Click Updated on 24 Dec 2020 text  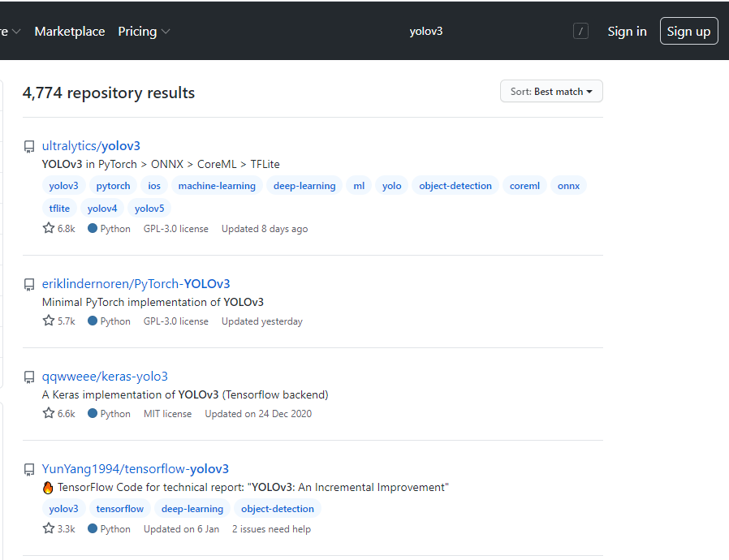tap(258, 414)
